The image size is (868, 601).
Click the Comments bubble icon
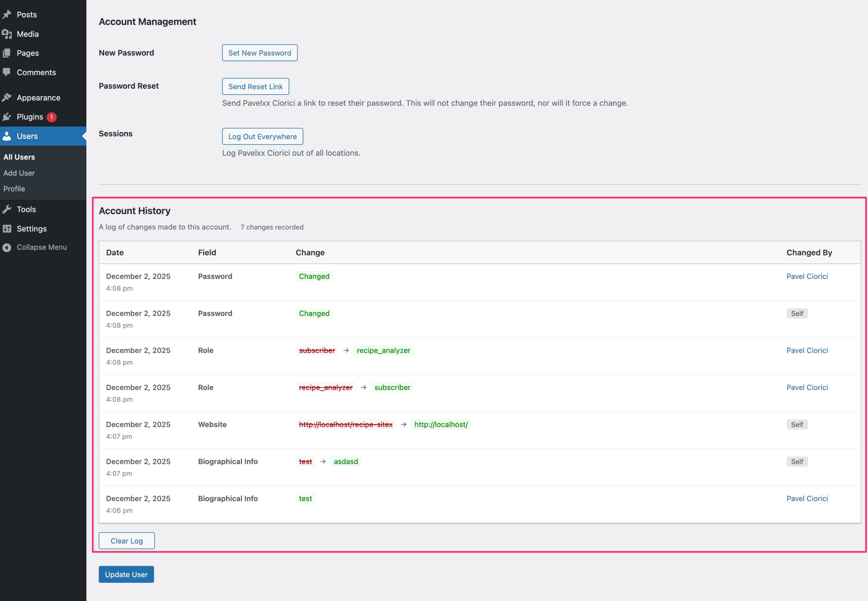tap(7, 72)
